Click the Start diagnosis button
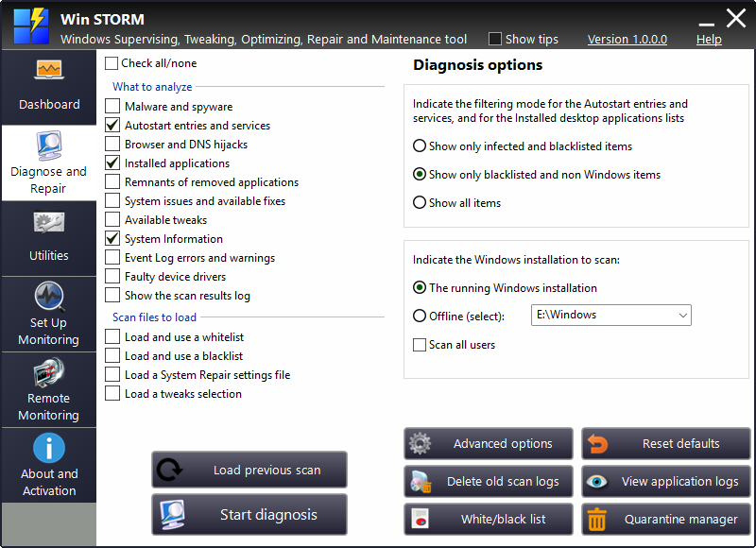This screenshot has width=756, height=548. [x=249, y=514]
